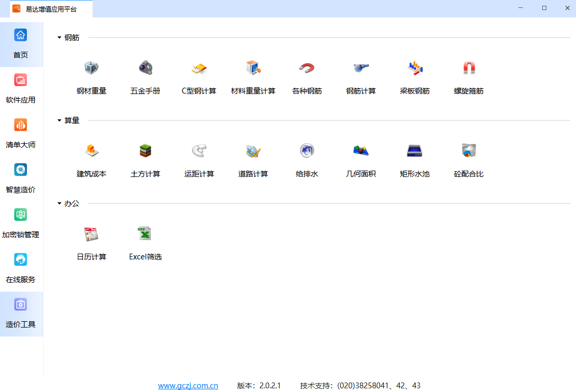Maximize the application window
Viewport: 576px width, 392px height.
(x=544, y=8)
